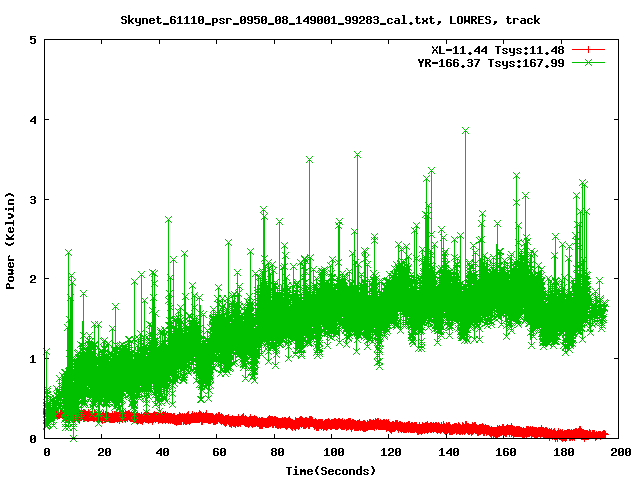Click the x-axis tick label 180

(562, 453)
